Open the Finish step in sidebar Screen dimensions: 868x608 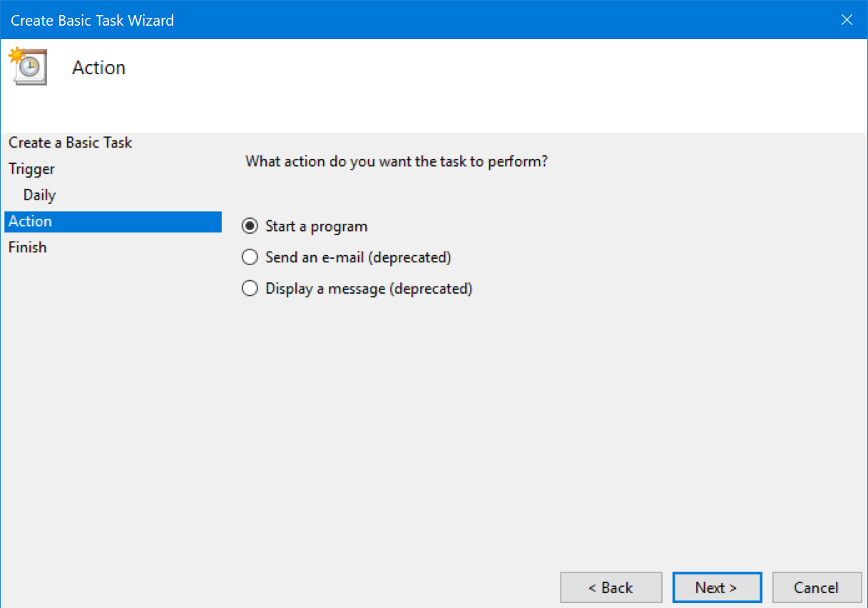pyautogui.click(x=27, y=247)
